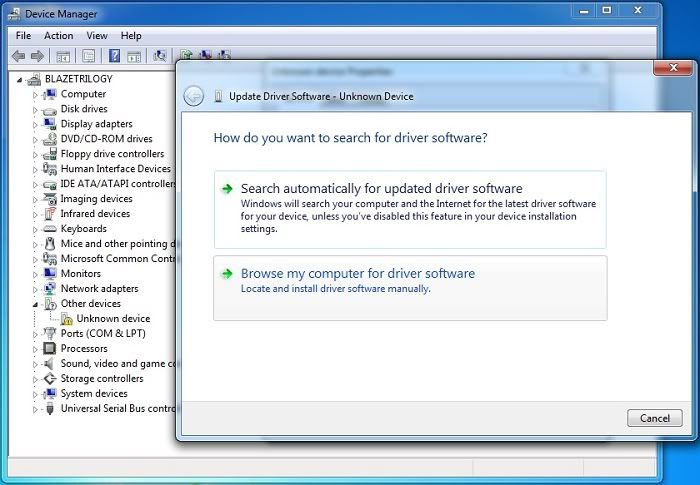Select the 'Other devices' tree label
The width and height of the screenshot is (700, 485).
coord(91,304)
